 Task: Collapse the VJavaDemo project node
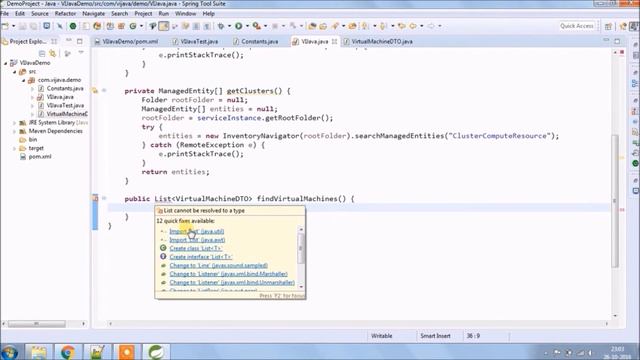tap(6, 63)
